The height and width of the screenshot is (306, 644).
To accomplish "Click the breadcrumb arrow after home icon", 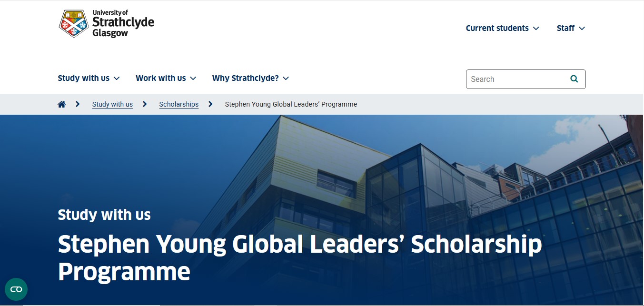I will [78, 104].
